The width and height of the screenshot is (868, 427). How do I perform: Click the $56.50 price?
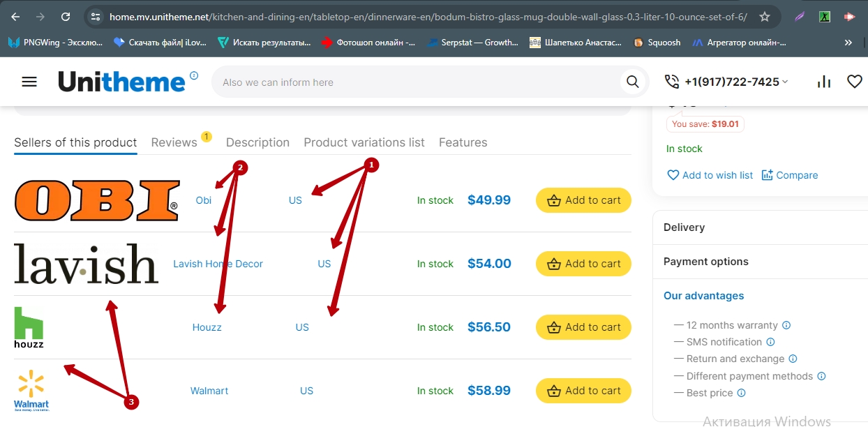[489, 327]
